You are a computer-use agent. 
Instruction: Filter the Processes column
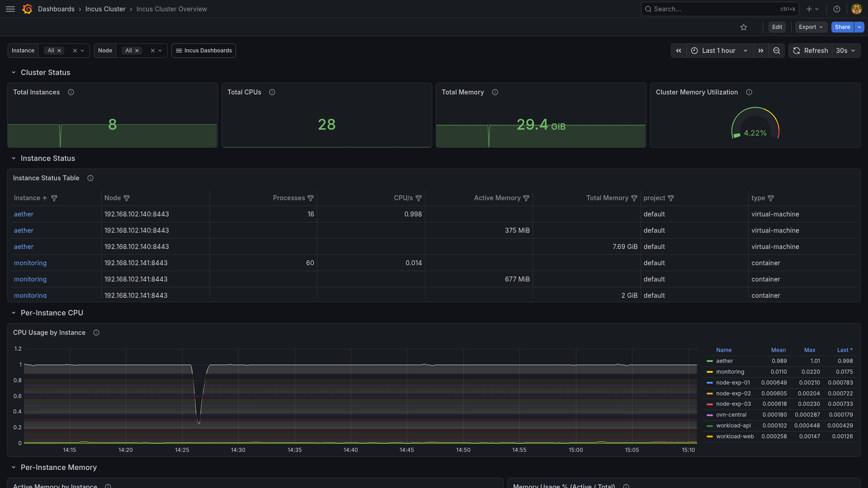[311, 198]
